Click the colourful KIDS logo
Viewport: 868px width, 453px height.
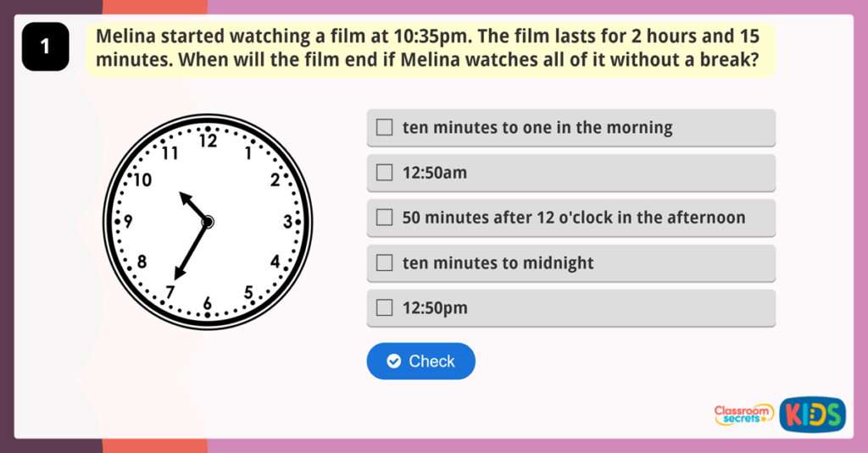pyautogui.click(x=812, y=414)
